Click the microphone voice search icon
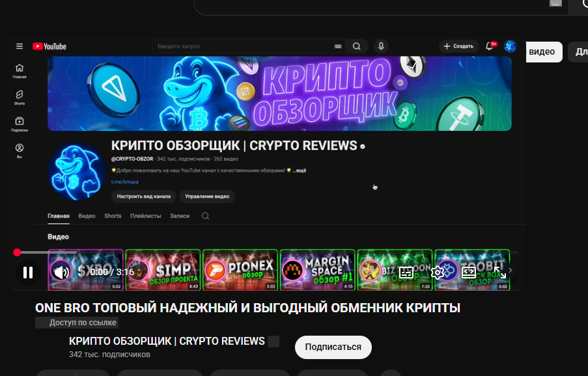Screen dimensions: 588x376 pyautogui.click(x=381, y=46)
